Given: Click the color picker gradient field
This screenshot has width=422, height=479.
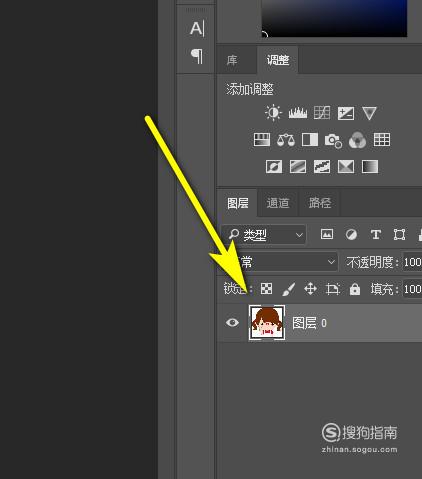Looking at the screenshot, I should pos(334,18).
